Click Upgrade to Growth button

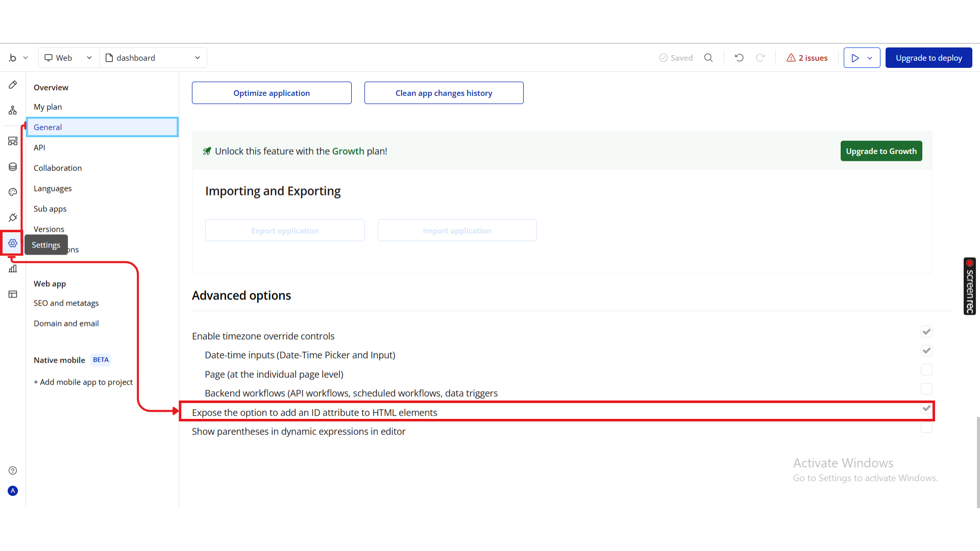coord(881,151)
